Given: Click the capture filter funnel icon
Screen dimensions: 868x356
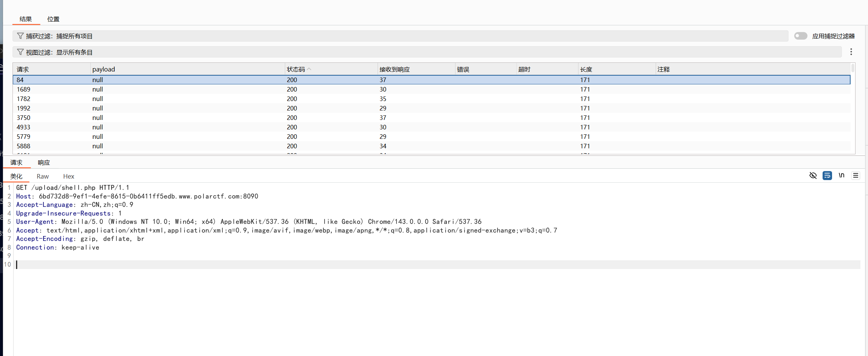Looking at the screenshot, I should point(20,36).
